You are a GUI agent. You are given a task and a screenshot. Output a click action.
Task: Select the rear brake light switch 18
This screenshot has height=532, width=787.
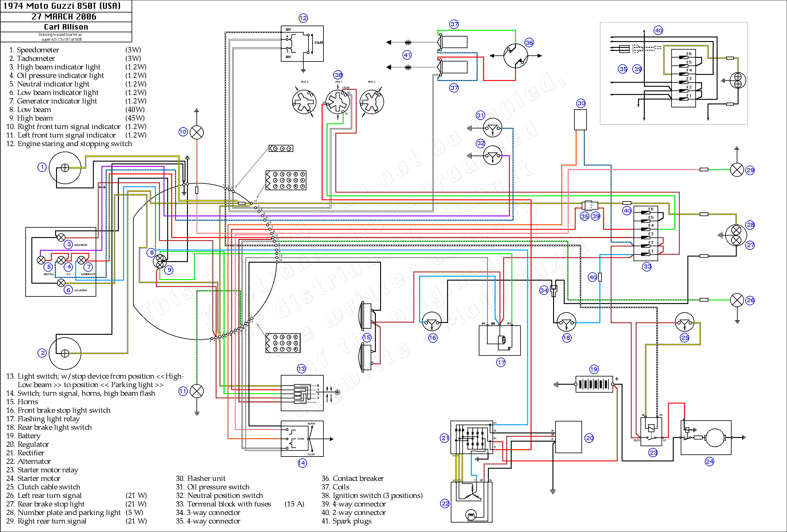point(566,322)
